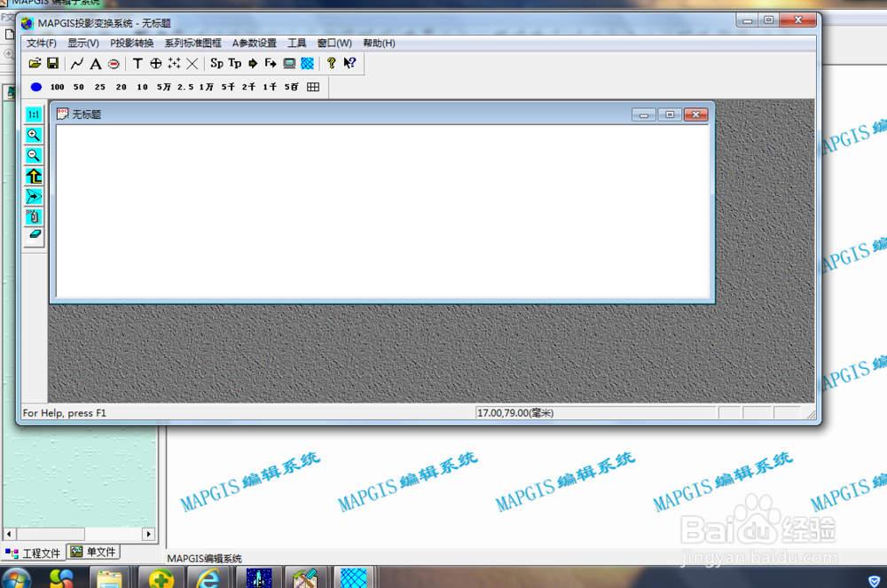Viewport: 887px width, 588px height.
Task: Click the F with arrow icon
Action: [x=271, y=63]
